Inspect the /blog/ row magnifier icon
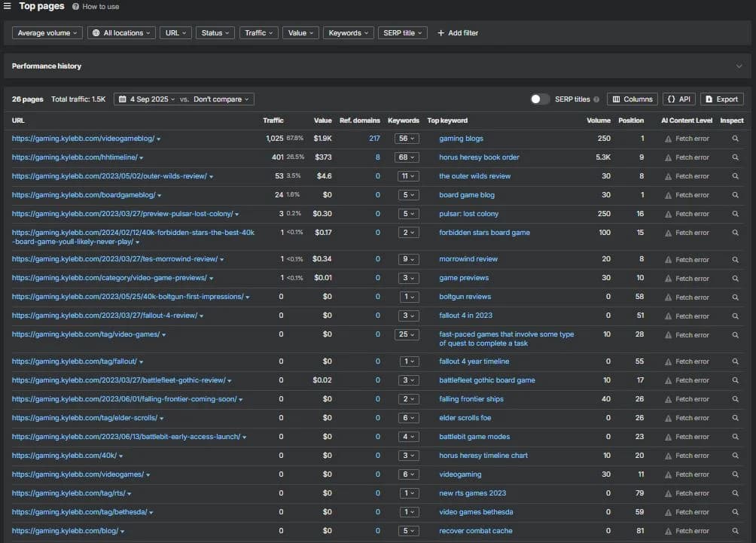Image resolution: width=756 pixels, height=543 pixels. [735, 530]
